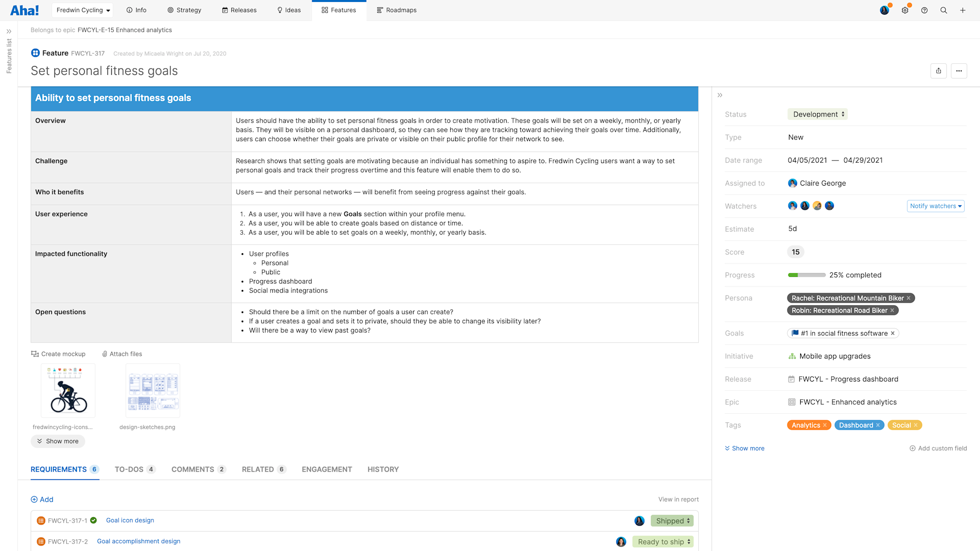Image resolution: width=980 pixels, height=551 pixels.
Task: Click the Show more button under attachments
Action: (57, 441)
